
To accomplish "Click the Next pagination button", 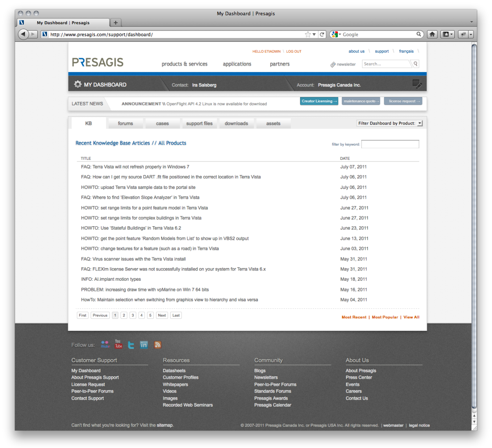I will tap(162, 315).
